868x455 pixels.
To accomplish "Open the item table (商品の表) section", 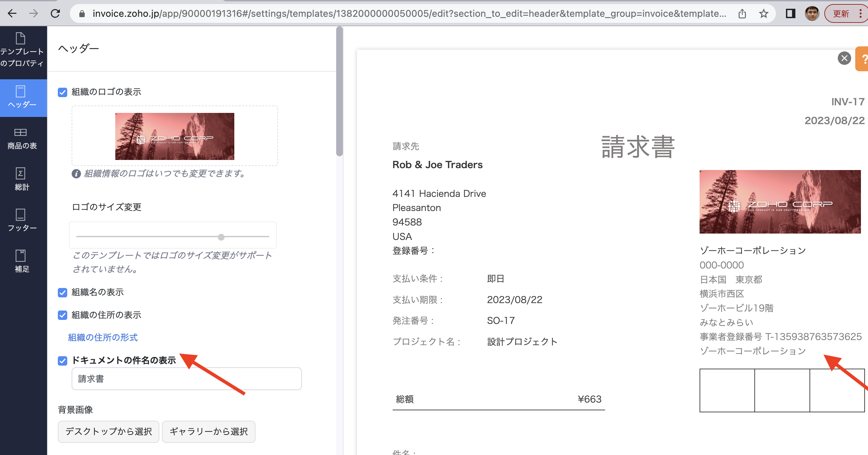I will click(22, 138).
